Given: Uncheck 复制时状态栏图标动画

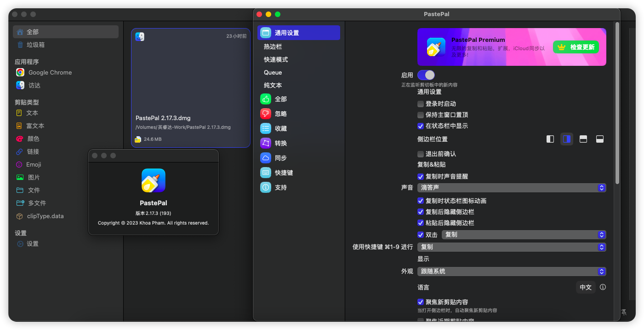Looking at the screenshot, I should [x=421, y=201].
